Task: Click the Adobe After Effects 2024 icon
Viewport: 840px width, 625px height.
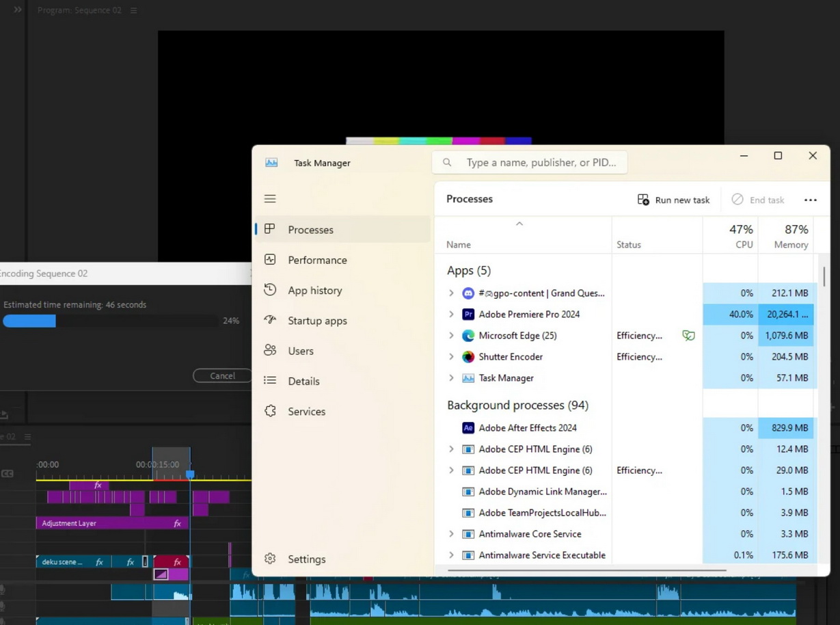Action: point(468,428)
